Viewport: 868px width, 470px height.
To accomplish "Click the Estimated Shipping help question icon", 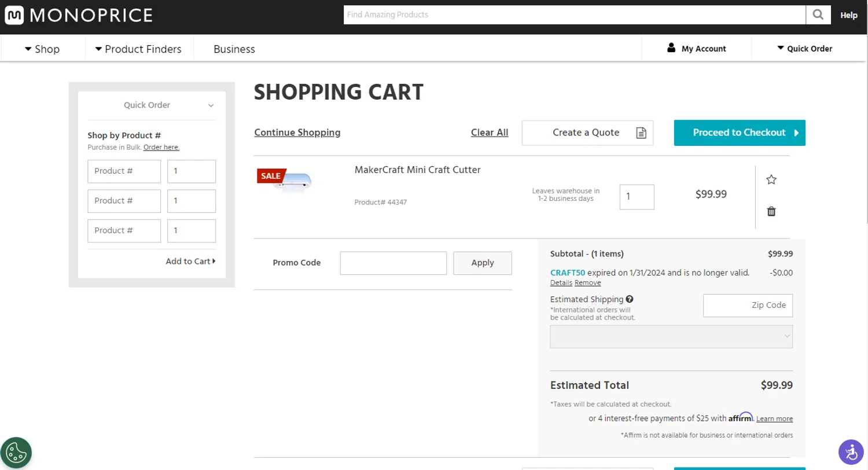I will pos(630,299).
